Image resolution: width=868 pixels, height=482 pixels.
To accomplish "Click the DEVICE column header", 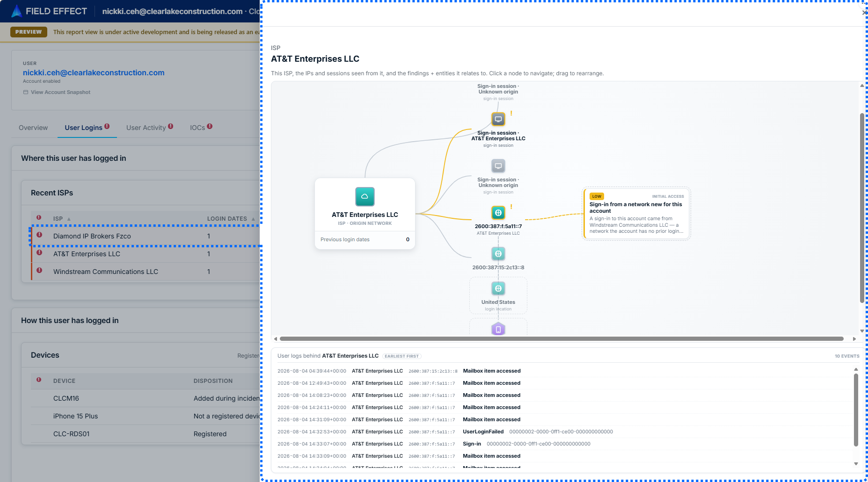I will pyautogui.click(x=64, y=381).
